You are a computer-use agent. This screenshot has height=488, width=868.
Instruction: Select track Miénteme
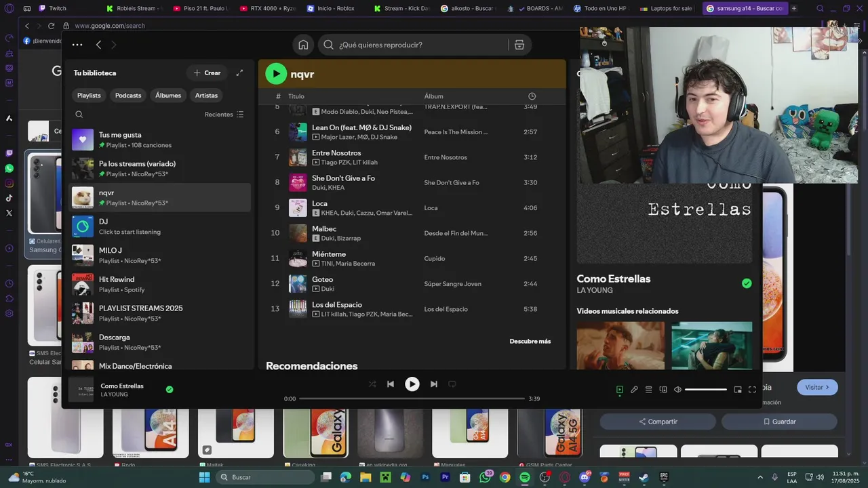(x=412, y=258)
